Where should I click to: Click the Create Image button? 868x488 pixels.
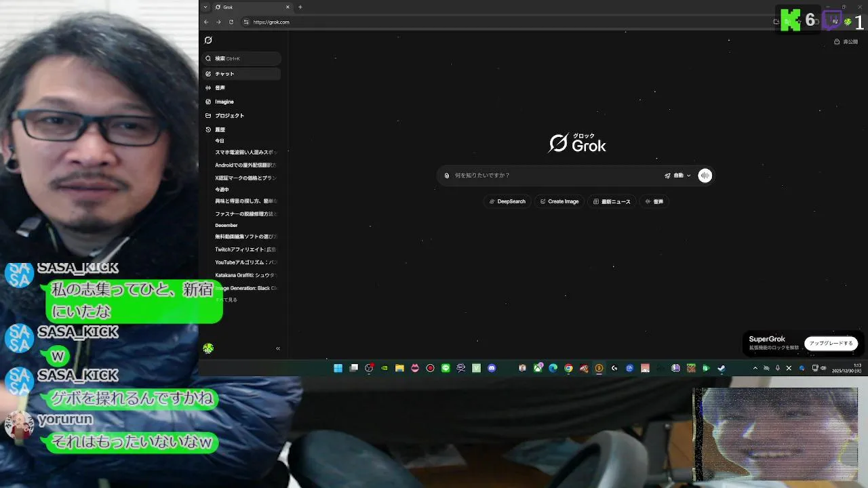click(559, 201)
